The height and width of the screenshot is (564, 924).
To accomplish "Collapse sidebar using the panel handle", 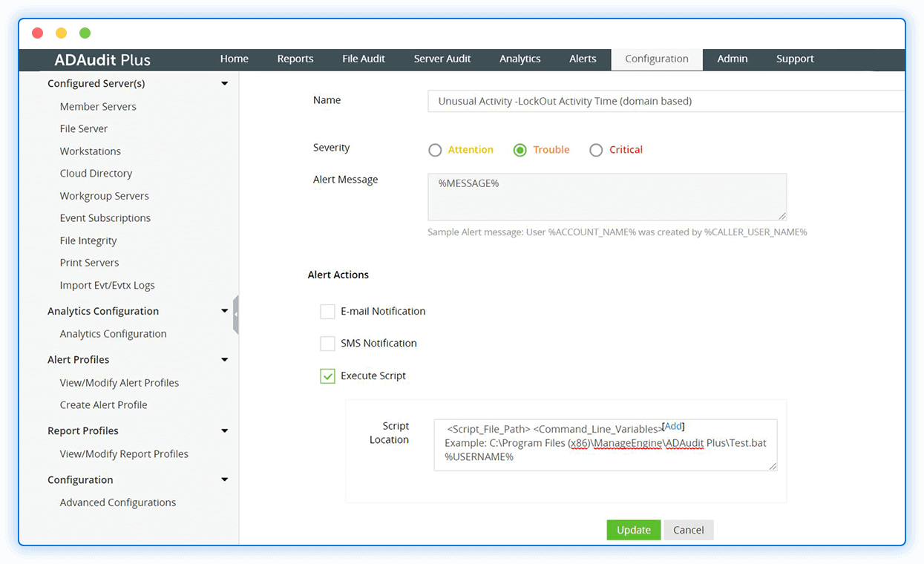I will coord(236,315).
